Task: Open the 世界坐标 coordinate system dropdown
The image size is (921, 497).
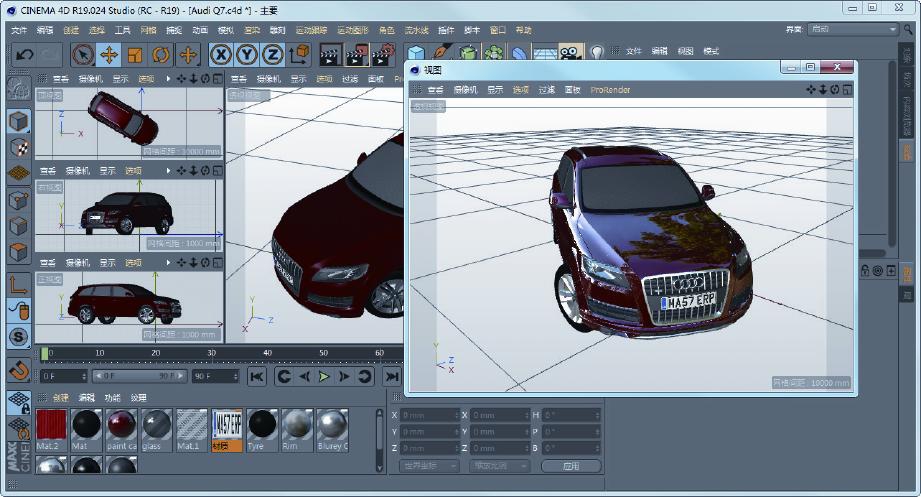Action: (429, 466)
